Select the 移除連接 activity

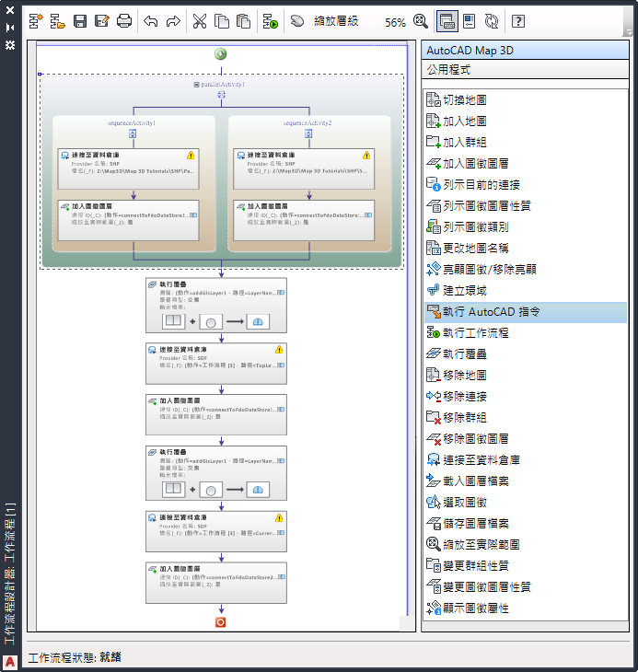526,397
